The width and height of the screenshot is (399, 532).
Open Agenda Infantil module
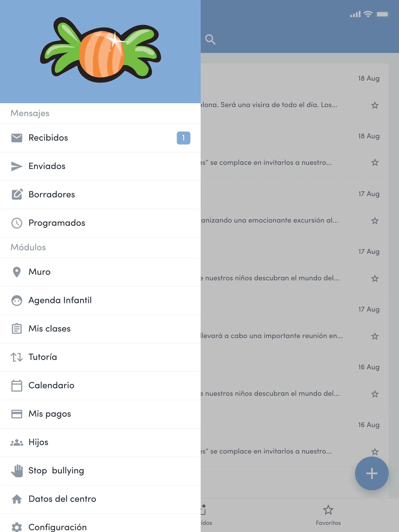pos(60,300)
